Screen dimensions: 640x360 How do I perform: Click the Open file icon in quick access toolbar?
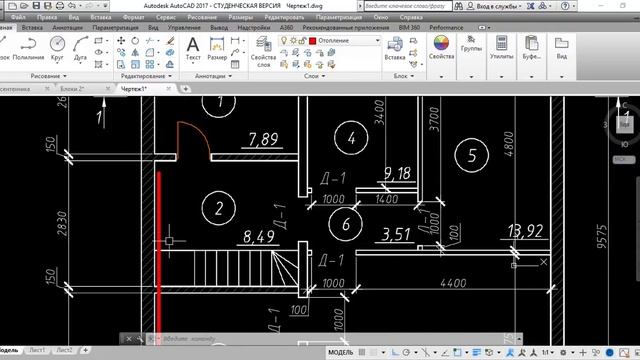[x=24, y=6]
